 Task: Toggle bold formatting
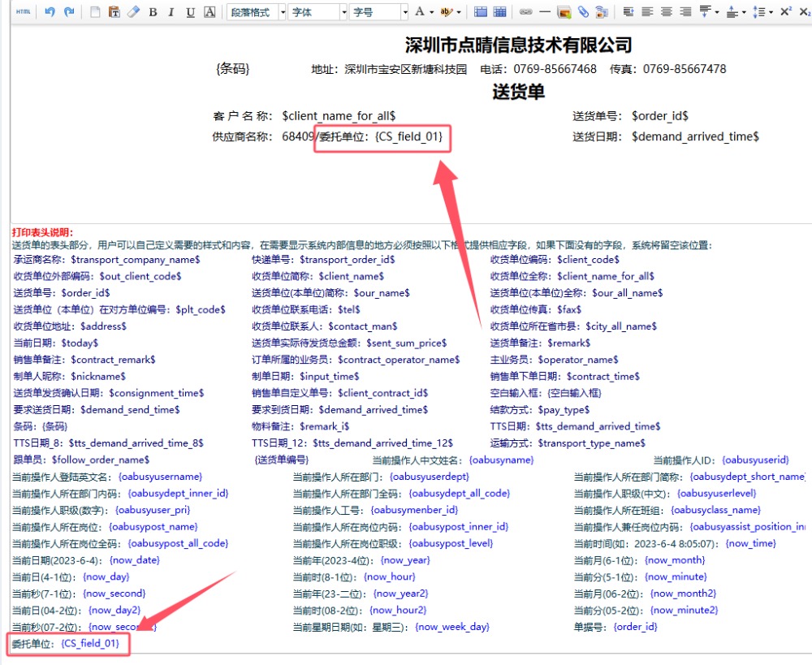tap(153, 12)
